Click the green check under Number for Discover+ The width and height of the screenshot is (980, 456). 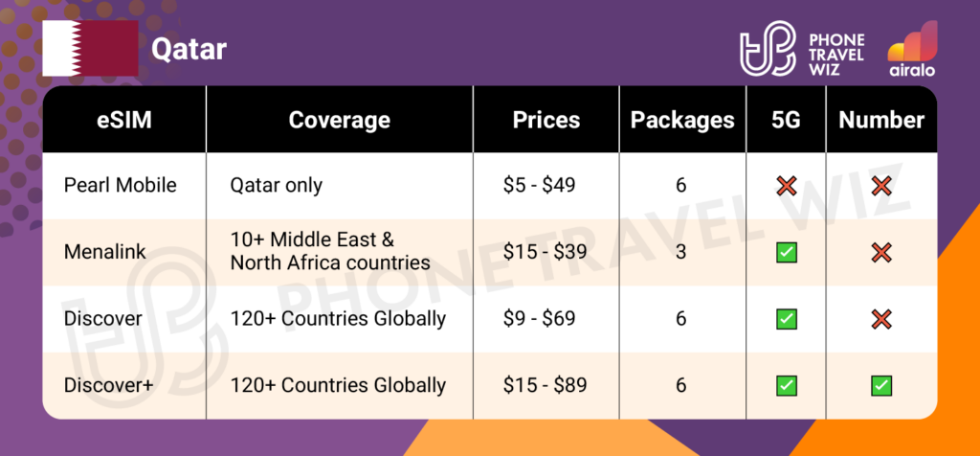881,386
